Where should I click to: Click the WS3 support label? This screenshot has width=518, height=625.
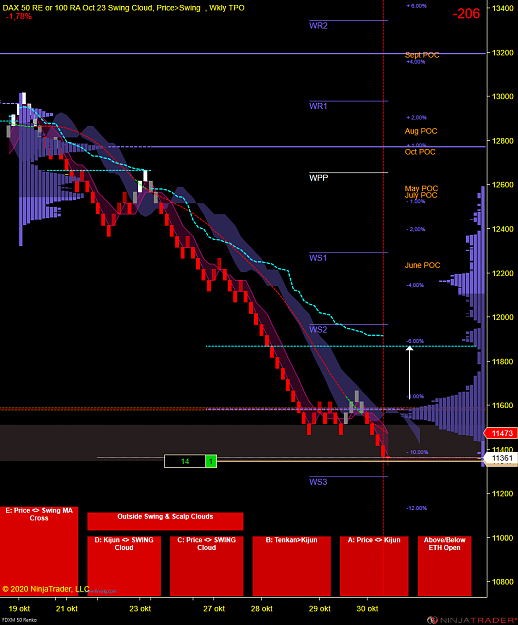point(318,482)
